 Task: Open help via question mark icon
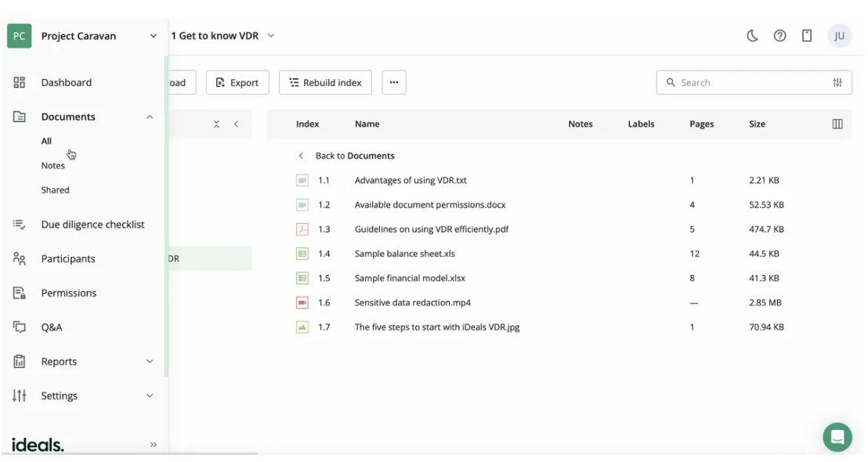(x=780, y=36)
